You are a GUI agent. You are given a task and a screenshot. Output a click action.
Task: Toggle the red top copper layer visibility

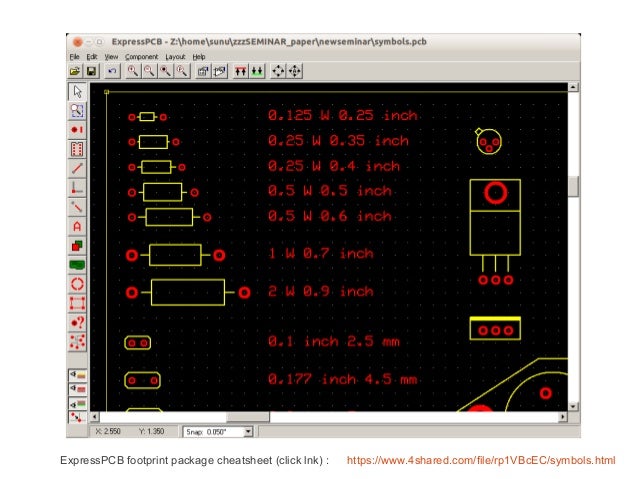point(77,389)
